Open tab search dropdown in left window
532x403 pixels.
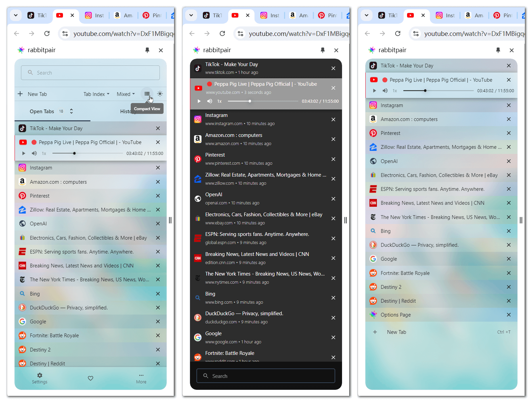(x=16, y=15)
